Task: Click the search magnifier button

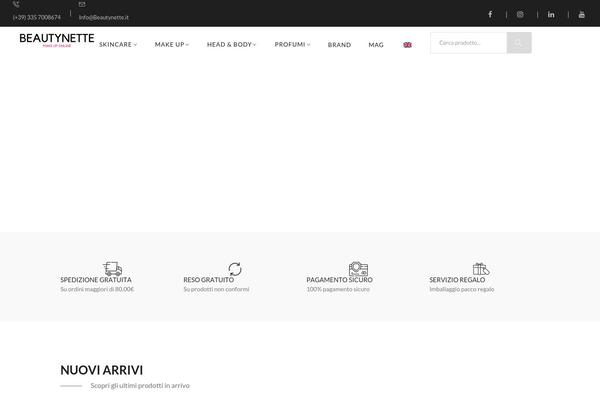Action: click(x=519, y=43)
